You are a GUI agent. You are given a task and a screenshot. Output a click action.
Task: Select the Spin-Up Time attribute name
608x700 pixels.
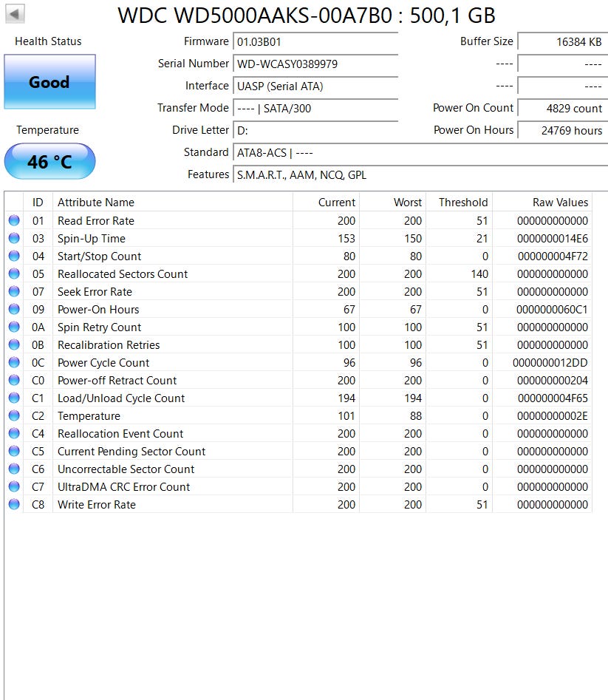(x=92, y=239)
